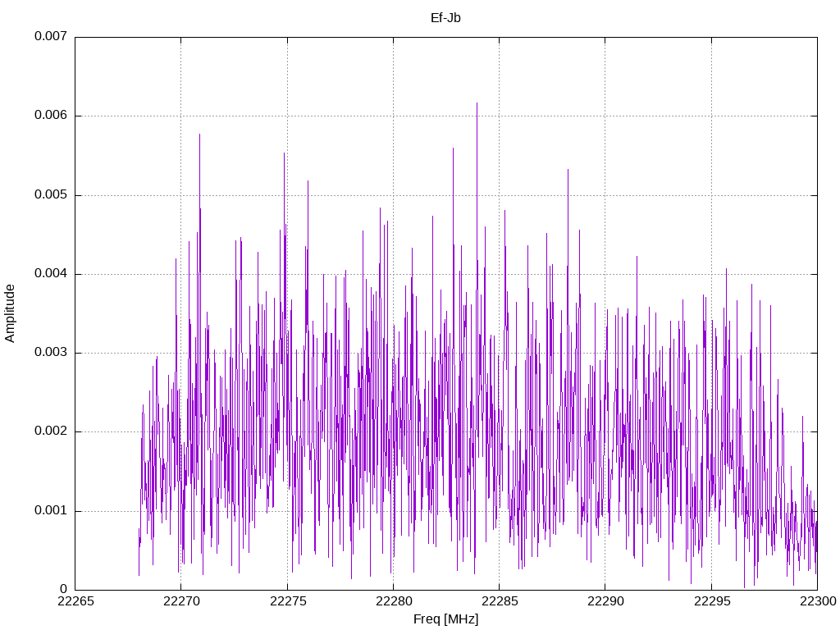Screen dimensions: 840x630
Task: Click the 22300 x-axis tick label
Action: click(818, 601)
